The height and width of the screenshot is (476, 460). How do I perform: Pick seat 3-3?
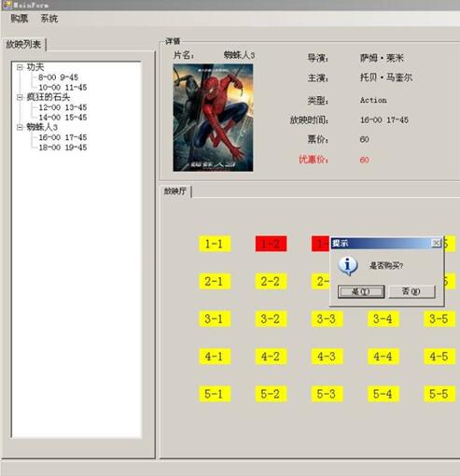[x=328, y=319]
